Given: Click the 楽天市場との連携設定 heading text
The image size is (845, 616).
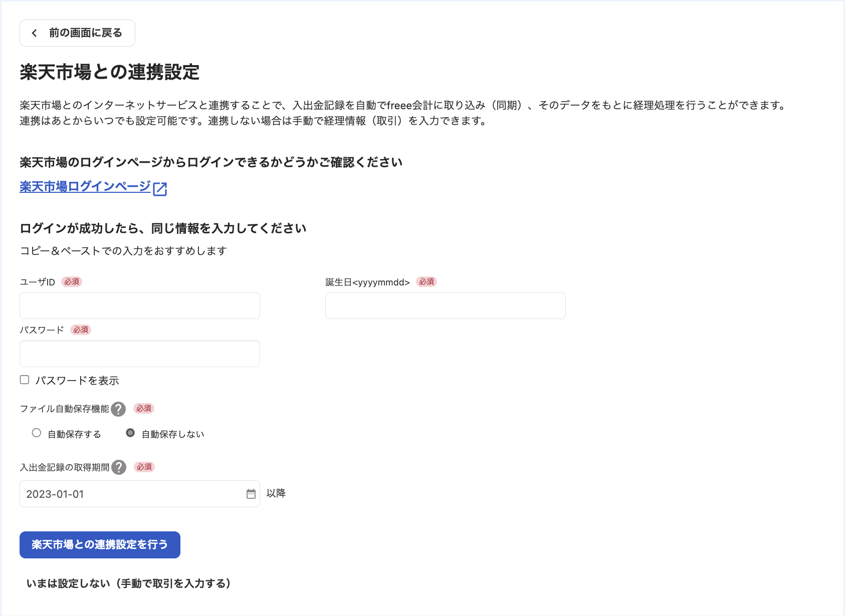Looking at the screenshot, I should pos(110,72).
